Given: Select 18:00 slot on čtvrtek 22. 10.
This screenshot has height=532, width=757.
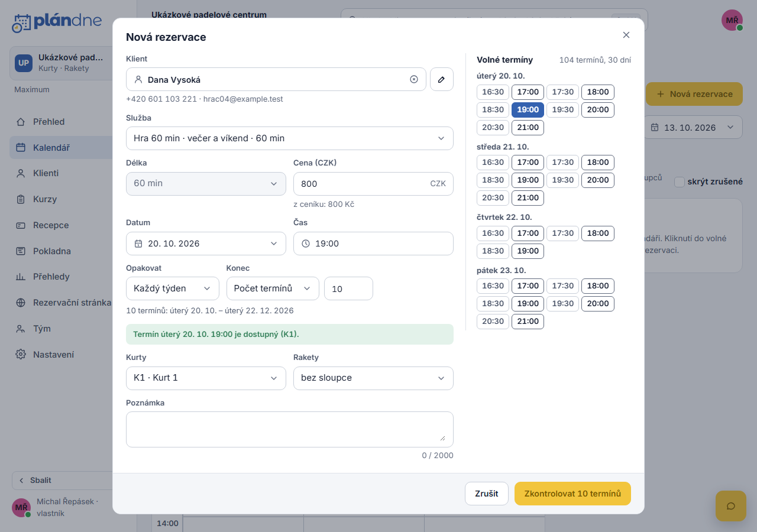Looking at the screenshot, I should (598, 233).
